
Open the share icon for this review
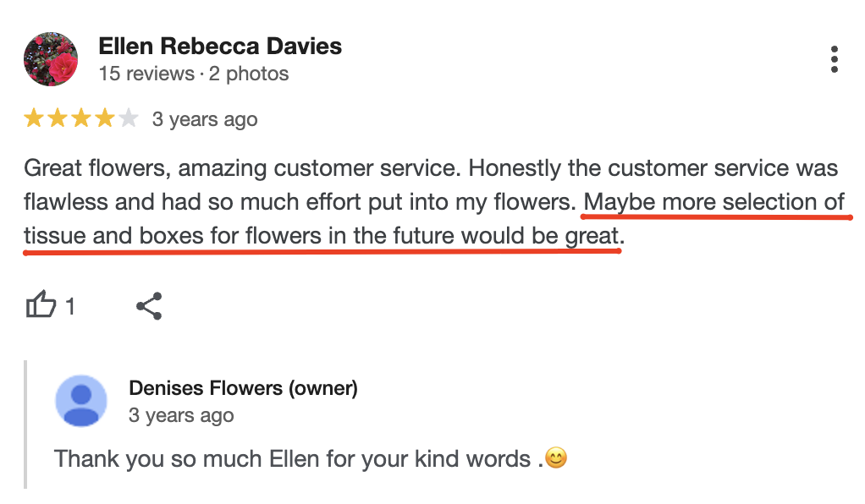(149, 306)
